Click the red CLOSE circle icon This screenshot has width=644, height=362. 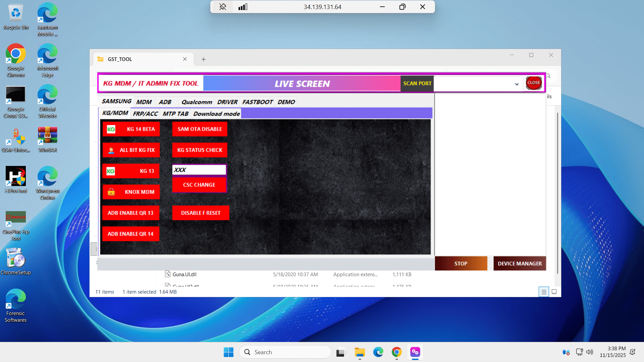click(x=533, y=83)
